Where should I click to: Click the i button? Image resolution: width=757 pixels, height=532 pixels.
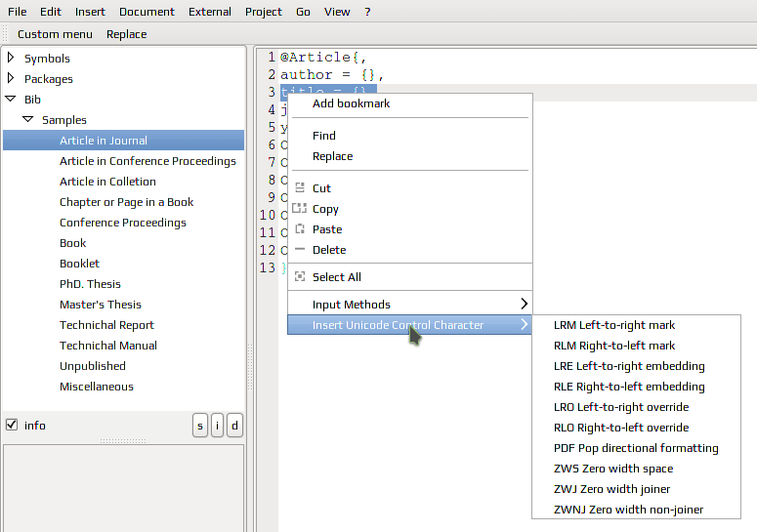pyautogui.click(x=217, y=426)
